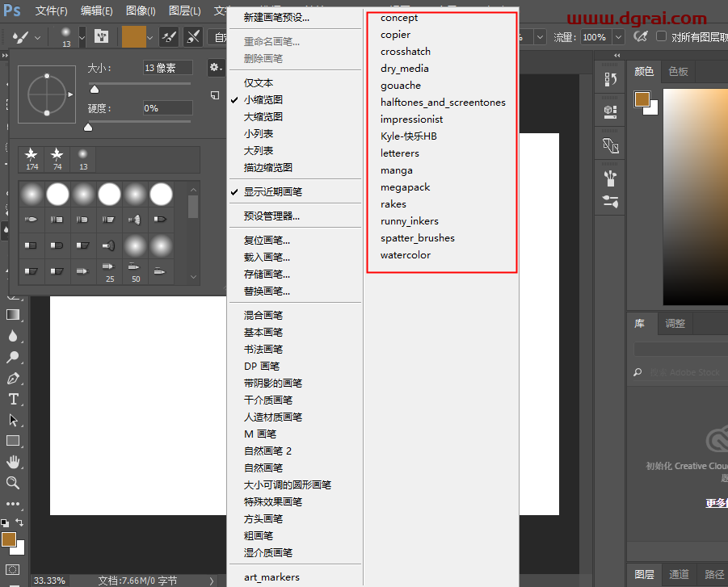Viewport: 728px width, 587px height.
Task: Select the Gradient tool in the toolbar
Action: click(x=12, y=315)
